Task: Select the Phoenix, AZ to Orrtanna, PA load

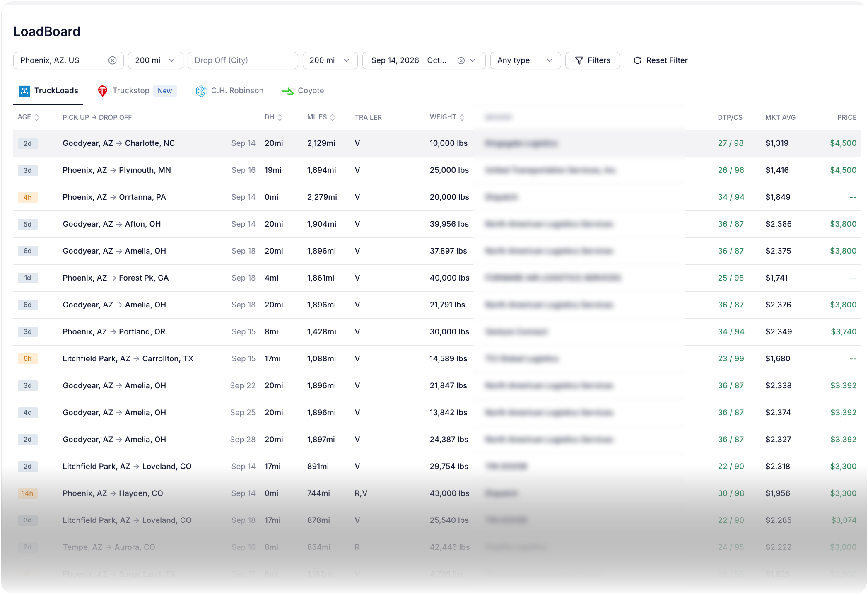Action: (437, 197)
